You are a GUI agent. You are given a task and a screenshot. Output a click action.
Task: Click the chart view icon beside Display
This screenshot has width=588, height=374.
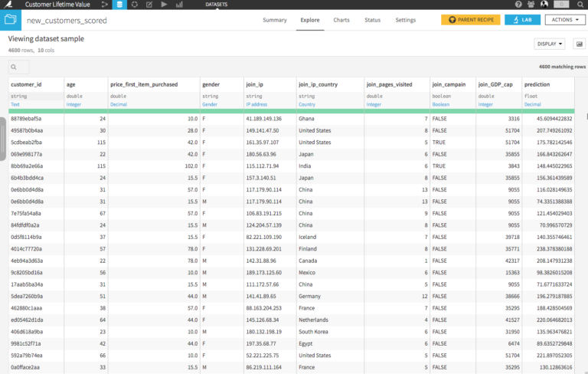(x=580, y=44)
